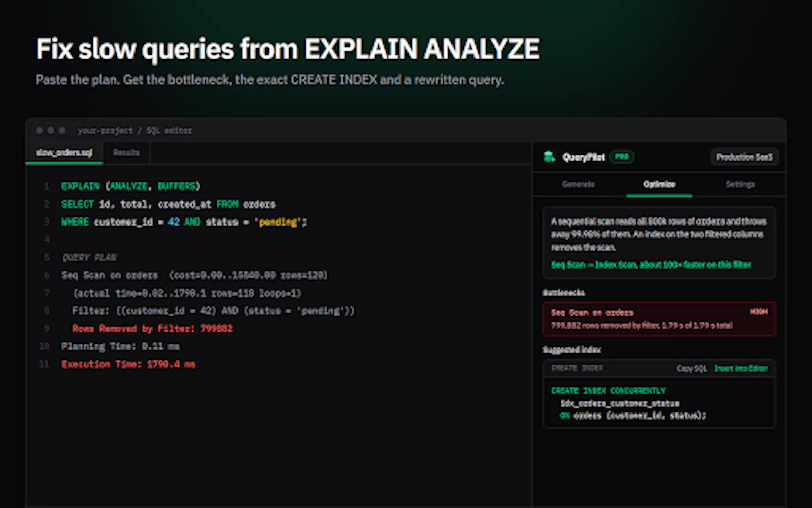Click the QueryPilot database logo icon

click(549, 157)
